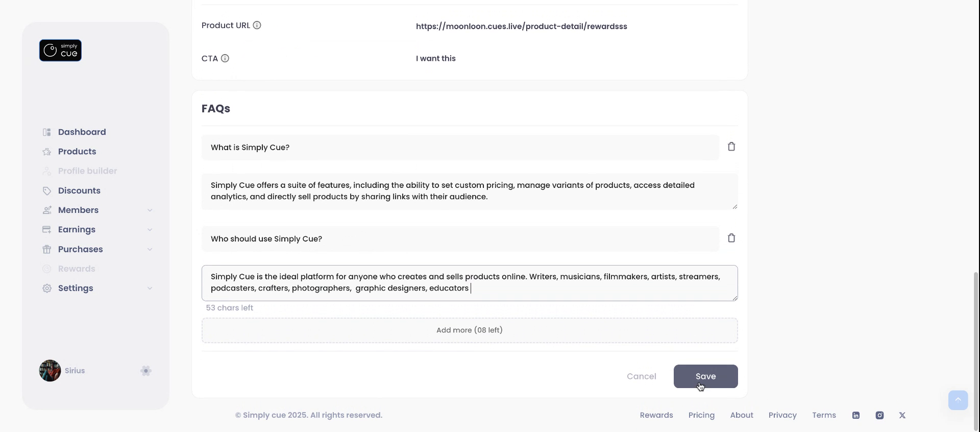Go to Dashboard in the sidebar

click(x=82, y=132)
